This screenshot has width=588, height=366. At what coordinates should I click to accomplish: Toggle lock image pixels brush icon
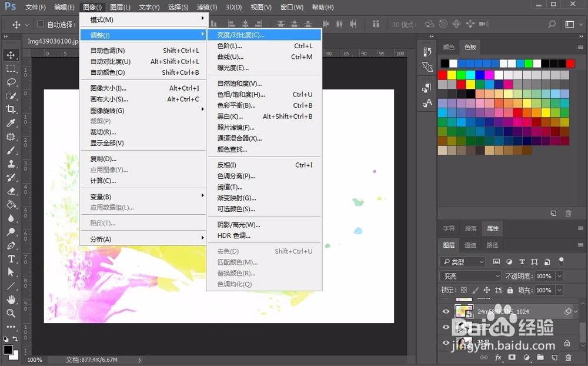[x=475, y=290]
